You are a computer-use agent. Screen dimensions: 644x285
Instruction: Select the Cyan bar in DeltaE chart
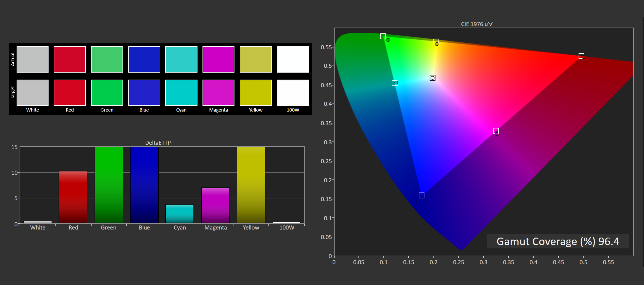(180, 214)
